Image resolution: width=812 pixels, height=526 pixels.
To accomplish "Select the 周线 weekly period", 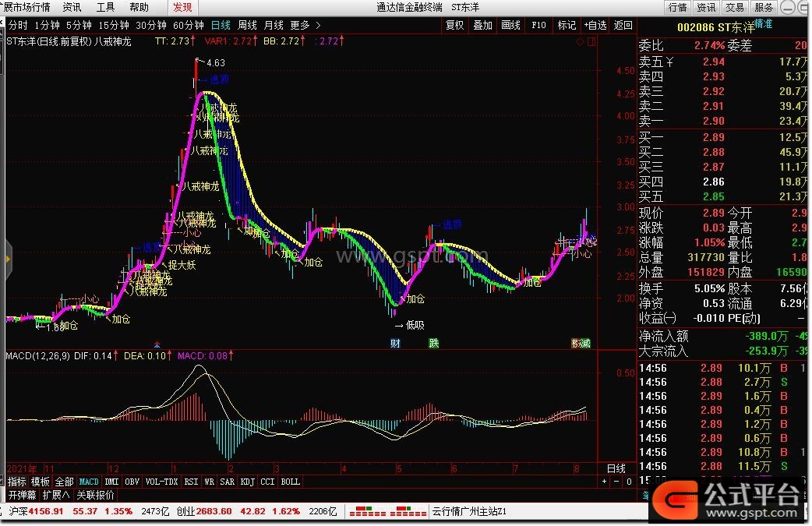I will pos(247,25).
